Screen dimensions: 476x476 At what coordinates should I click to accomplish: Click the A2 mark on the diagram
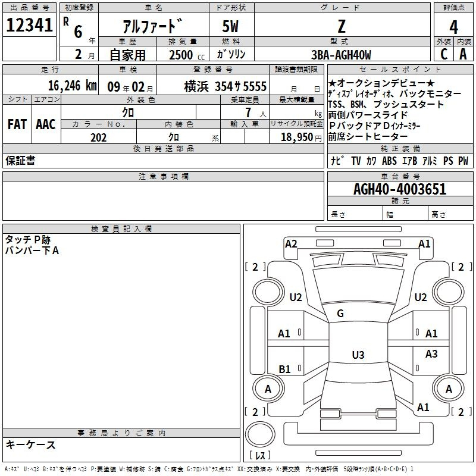(x=291, y=244)
